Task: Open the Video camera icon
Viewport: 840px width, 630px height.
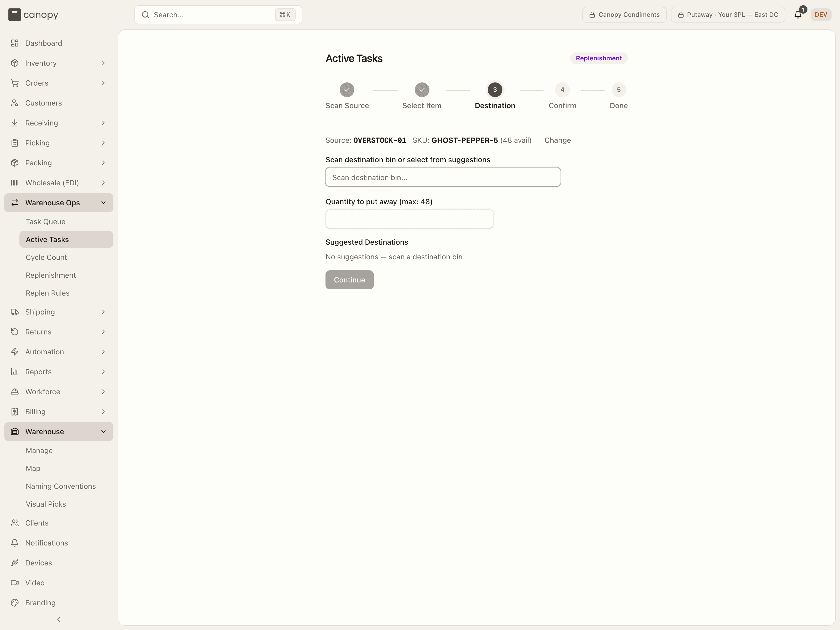Action: click(15, 582)
